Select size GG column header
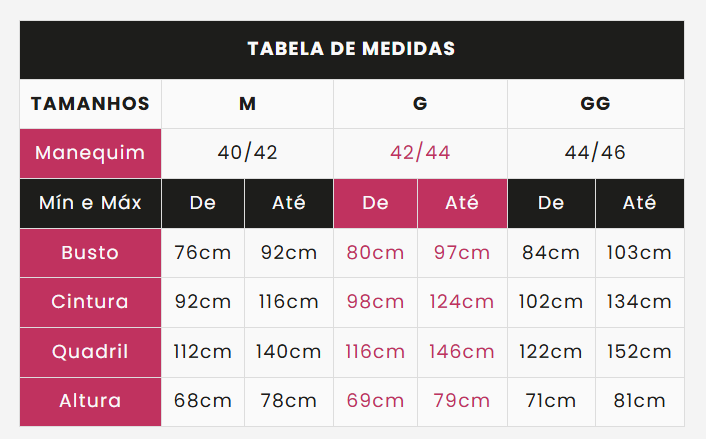This screenshot has width=706, height=439. [596, 104]
